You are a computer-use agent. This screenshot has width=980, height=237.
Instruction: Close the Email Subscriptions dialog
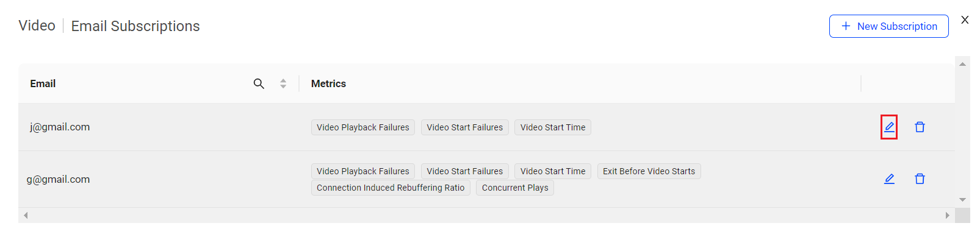(x=965, y=19)
